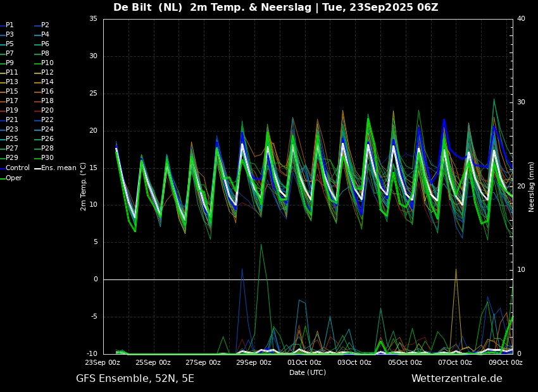Click the GFS Ensemble, 52N, 5E caption
This screenshot has height=392, width=538.
135,379
